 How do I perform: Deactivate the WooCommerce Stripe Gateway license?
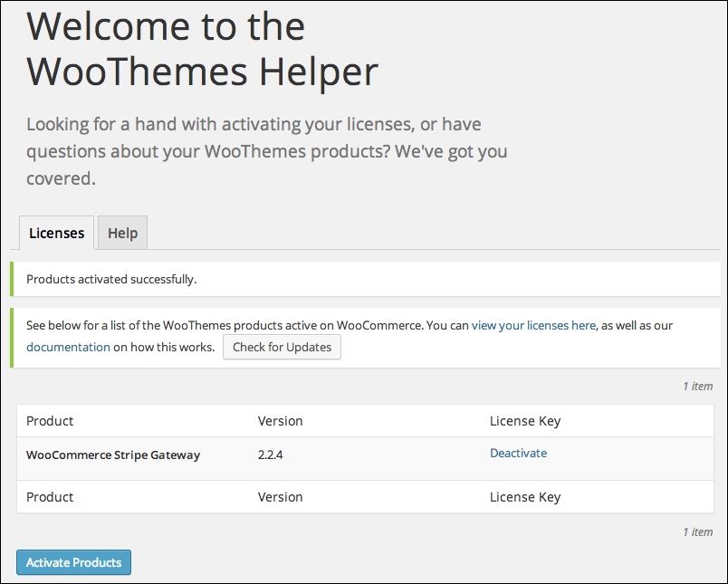tap(518, 453)
